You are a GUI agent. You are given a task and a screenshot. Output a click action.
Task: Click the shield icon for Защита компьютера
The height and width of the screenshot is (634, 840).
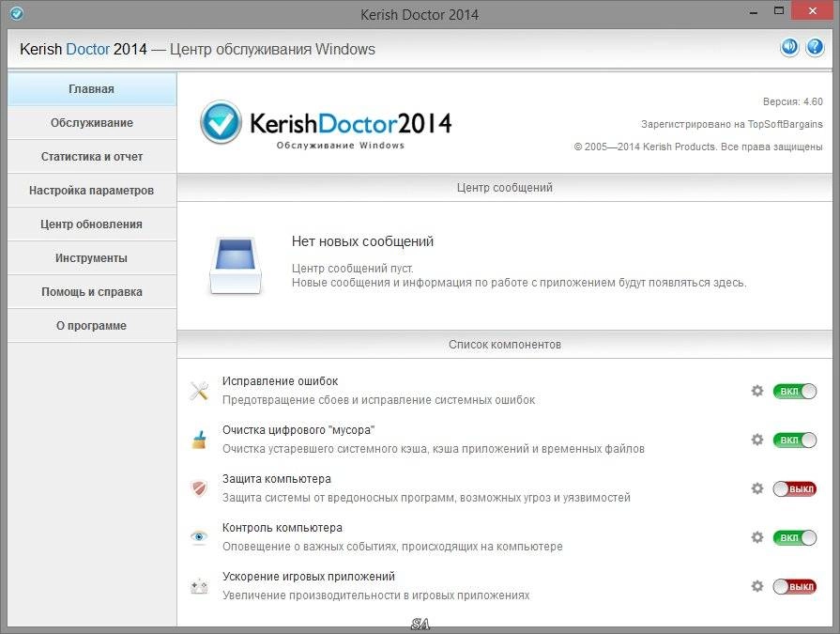pos(199,488)
